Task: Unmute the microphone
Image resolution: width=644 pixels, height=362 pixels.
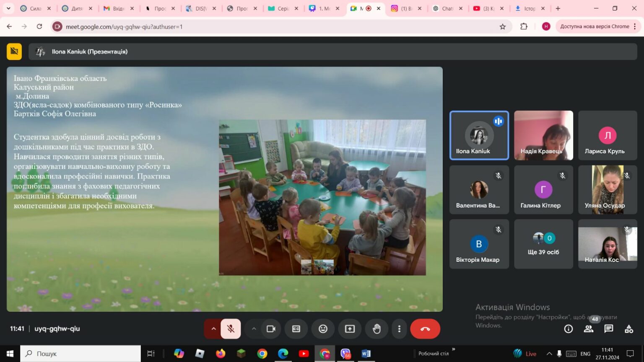Action: tap(231, 329)
